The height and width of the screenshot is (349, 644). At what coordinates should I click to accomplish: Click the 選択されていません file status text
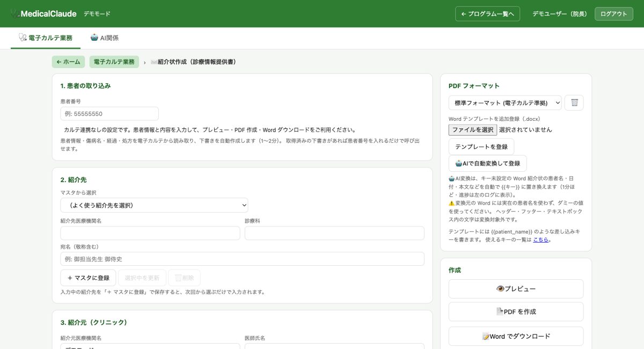(525, 129)
